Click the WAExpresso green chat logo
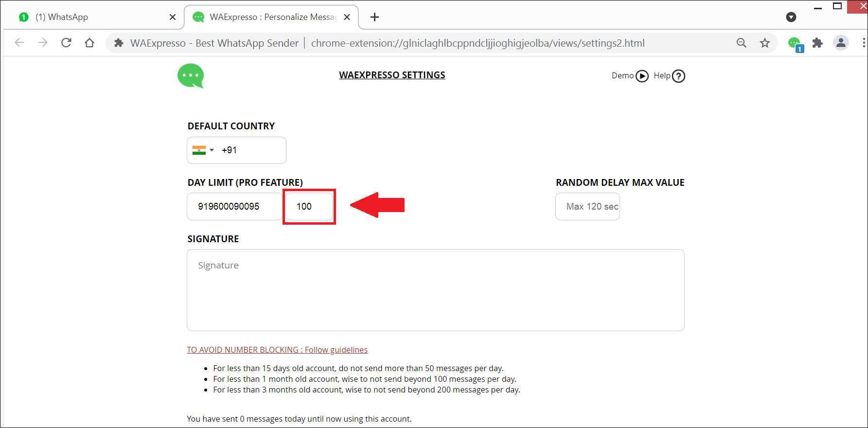 (x=191, y=76)
